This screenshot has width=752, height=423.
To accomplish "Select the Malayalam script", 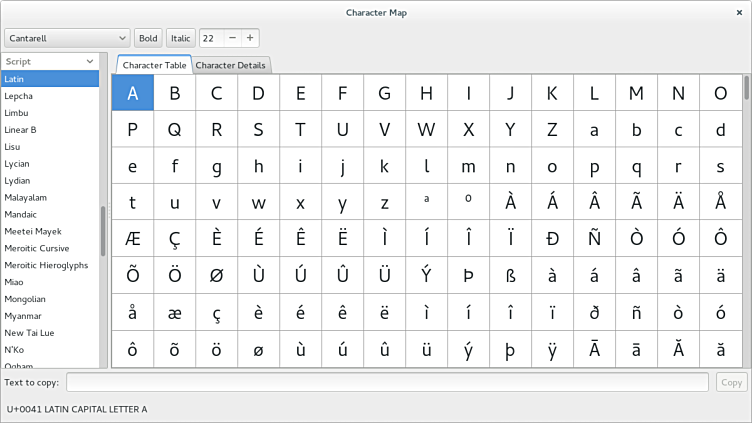I will click(x=26, y=197).
